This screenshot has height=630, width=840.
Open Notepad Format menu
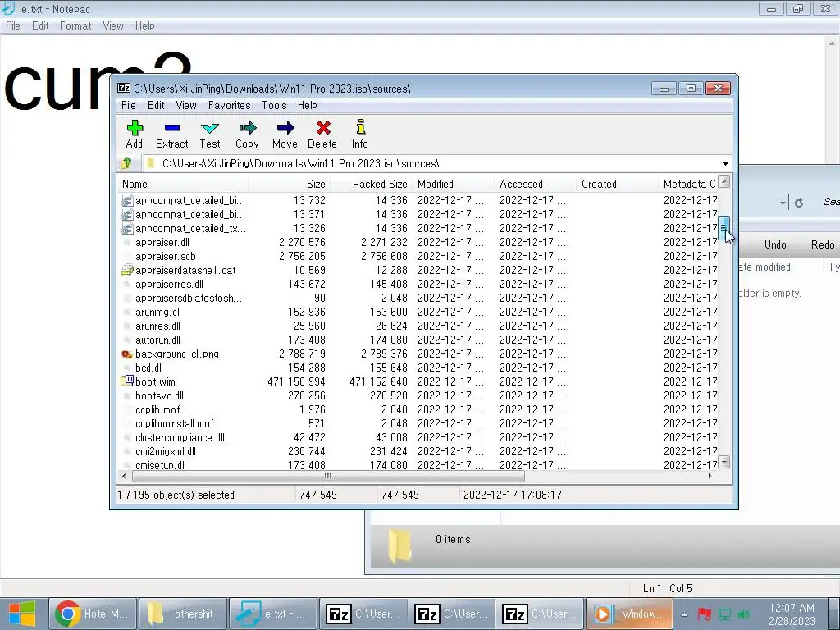click(75, 25)
